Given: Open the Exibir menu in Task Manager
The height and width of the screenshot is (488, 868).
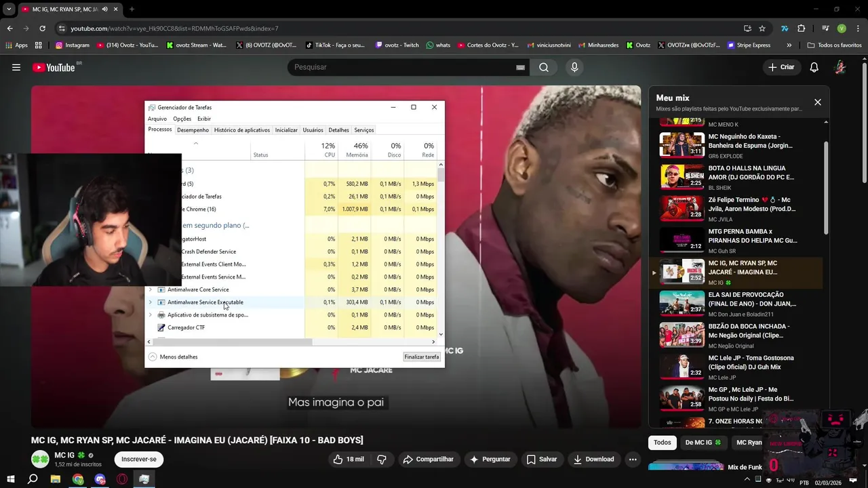Looking at the screenshot, I should click(x=204, y=119).
